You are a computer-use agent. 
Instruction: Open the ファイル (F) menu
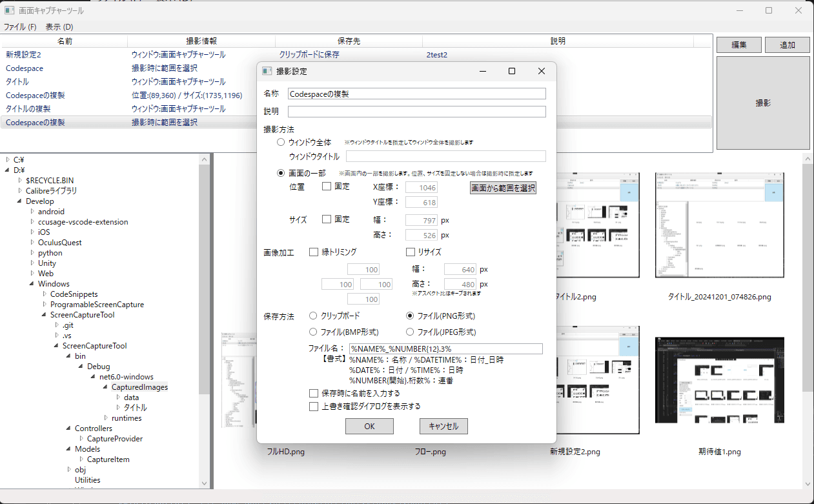pyautogui.click(x=20, y=27)
